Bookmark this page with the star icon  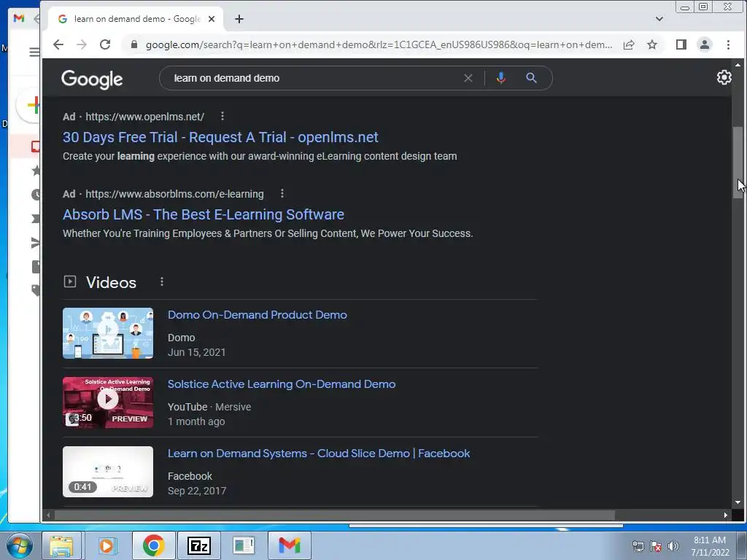click(652, 44)
